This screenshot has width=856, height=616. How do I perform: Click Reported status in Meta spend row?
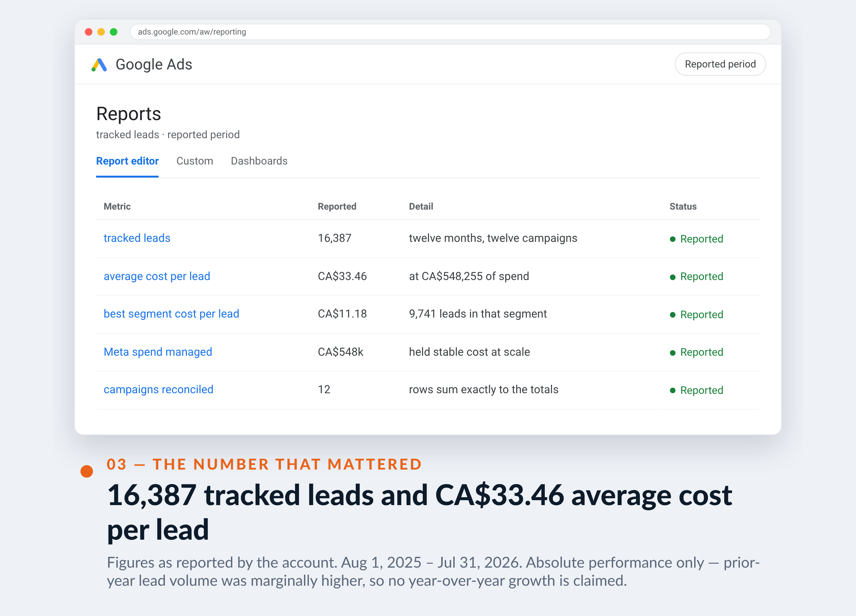click(697, 352)
